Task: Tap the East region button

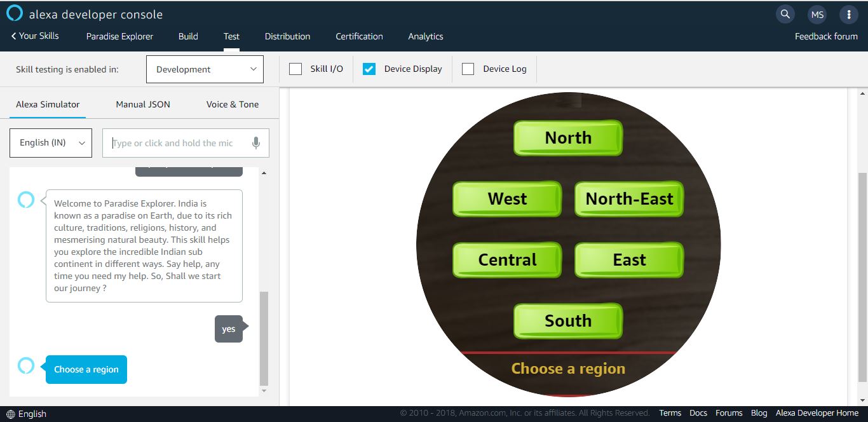Action: 629,260
